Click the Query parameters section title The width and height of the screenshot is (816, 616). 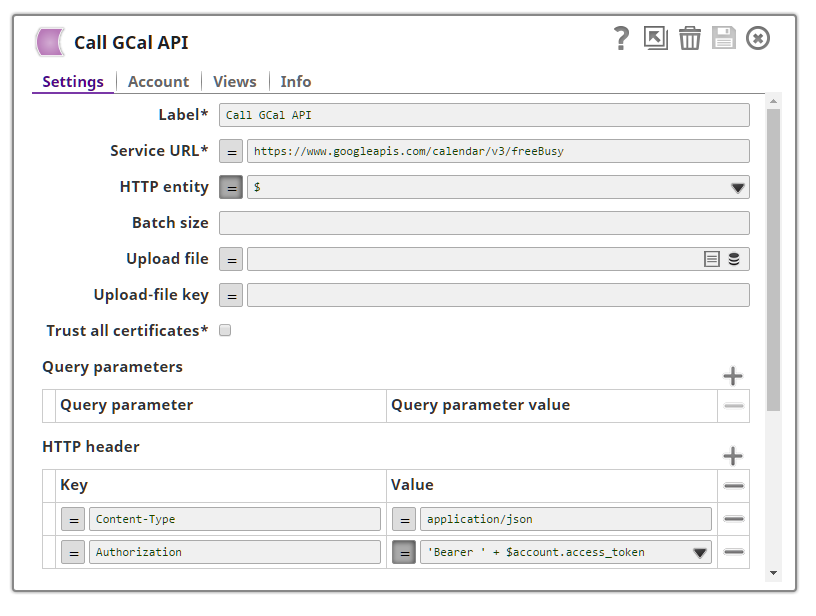click(x=112, y=367)
